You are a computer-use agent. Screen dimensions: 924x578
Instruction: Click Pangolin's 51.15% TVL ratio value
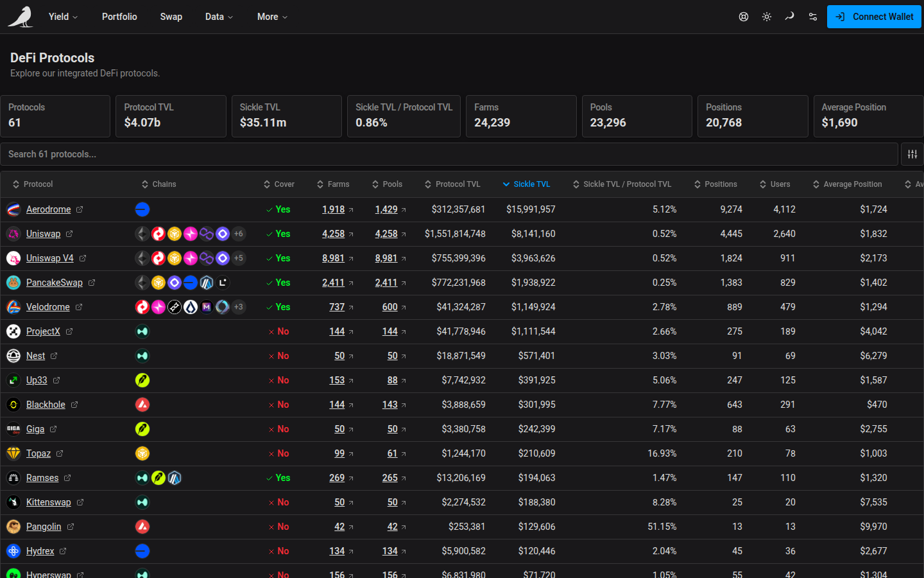(x=662, y=527)
